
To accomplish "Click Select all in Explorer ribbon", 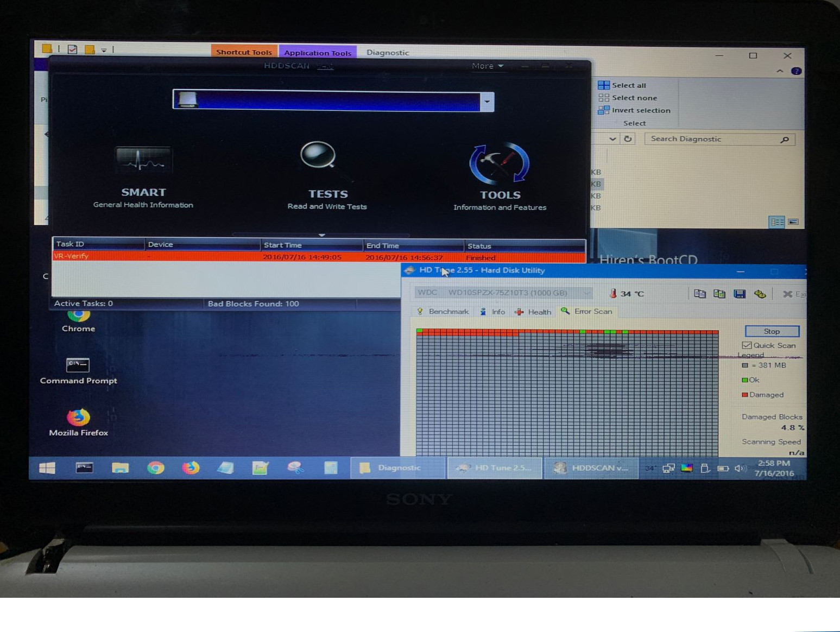I will (x=622, y=85).
